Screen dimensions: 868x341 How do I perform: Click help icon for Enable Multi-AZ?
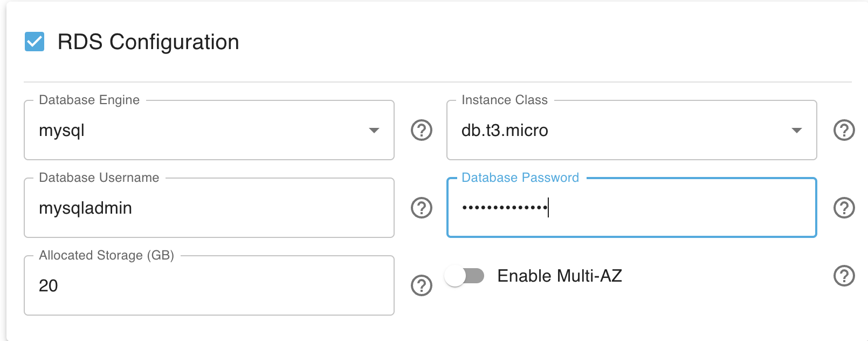point(844,276)
